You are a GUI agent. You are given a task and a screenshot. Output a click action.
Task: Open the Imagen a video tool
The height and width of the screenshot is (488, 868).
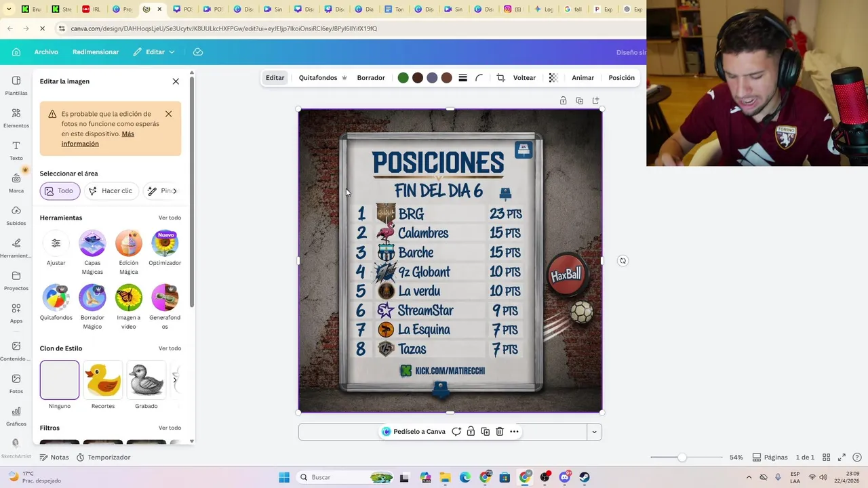pos(129,308)
